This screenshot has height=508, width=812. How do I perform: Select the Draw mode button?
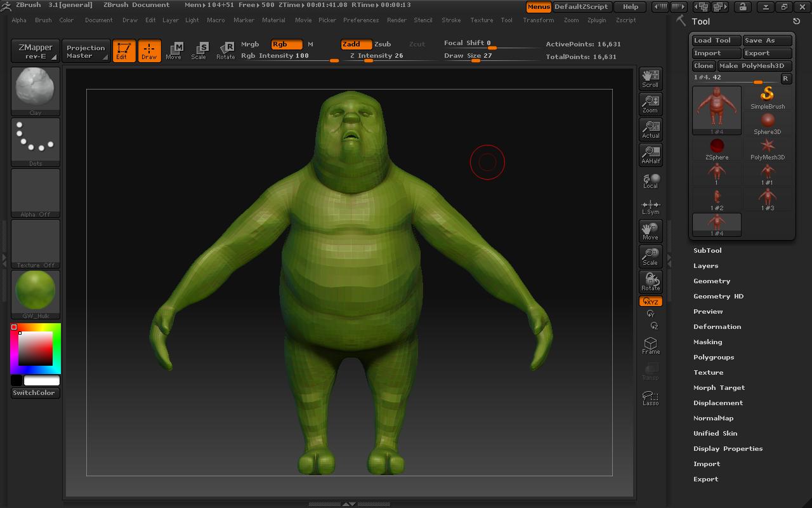[149, 51]
